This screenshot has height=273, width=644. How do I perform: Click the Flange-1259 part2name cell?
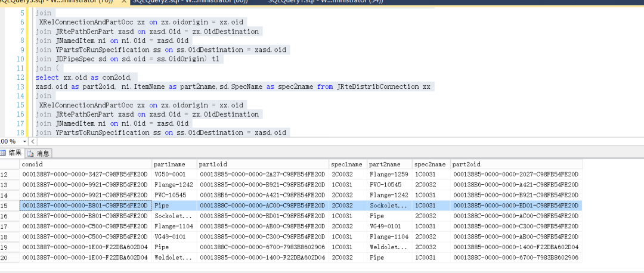tap(389, 175)
